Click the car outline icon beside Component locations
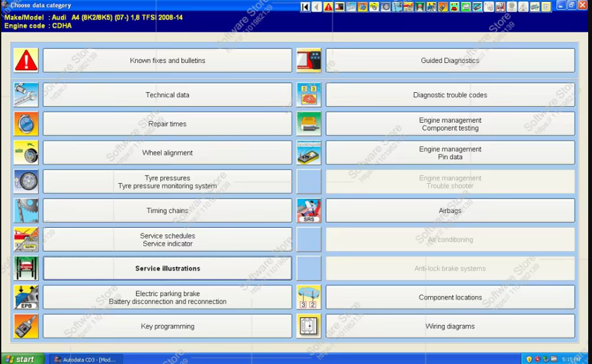 [x=309, y=297]
